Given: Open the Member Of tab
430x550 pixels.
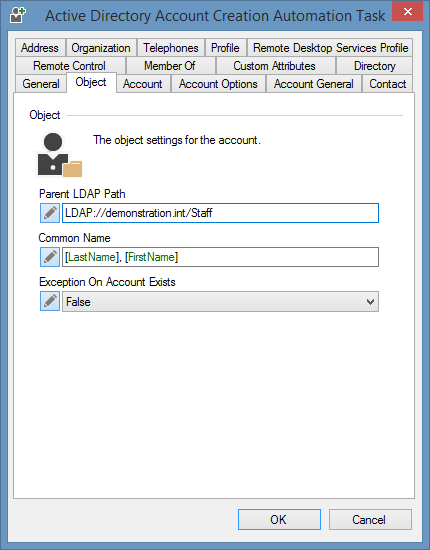Looking at the screenshot, I should (x=170, y=66).
